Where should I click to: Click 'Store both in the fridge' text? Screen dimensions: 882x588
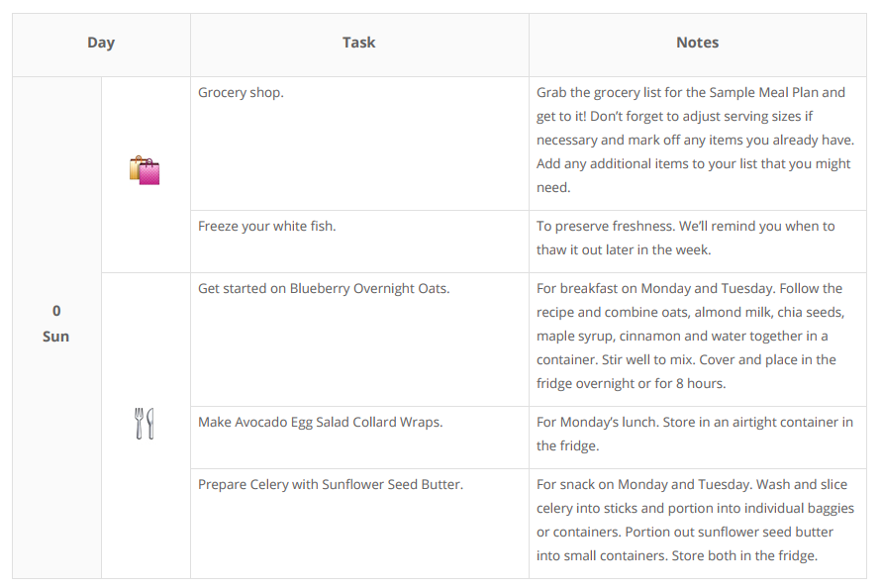coord(744,556)
